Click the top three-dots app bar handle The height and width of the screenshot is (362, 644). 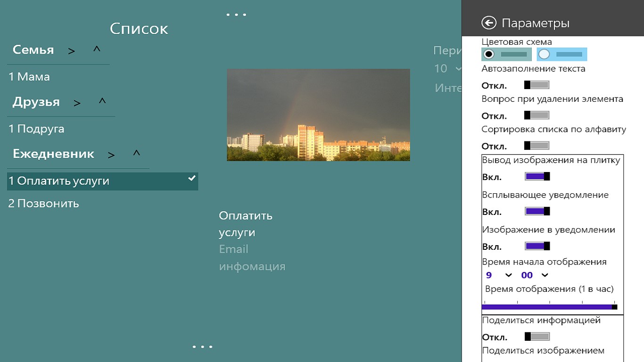[236, 15]
